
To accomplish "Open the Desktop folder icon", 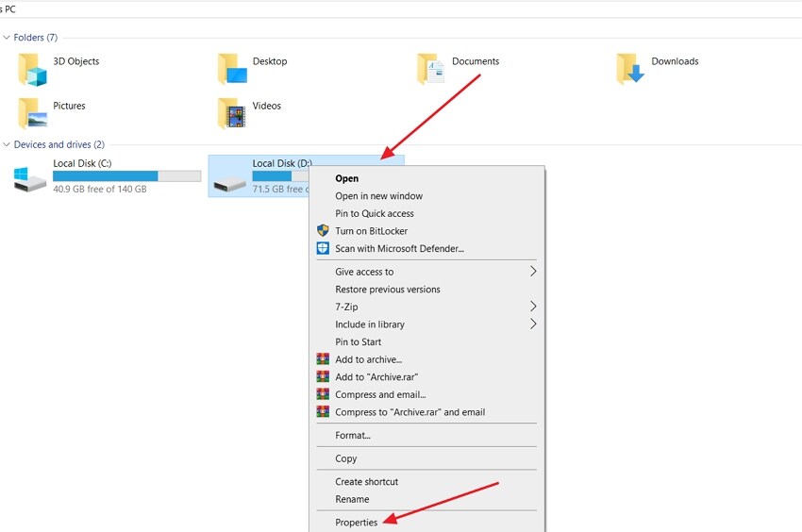I will pyautogui.click(x=232, y=69).
